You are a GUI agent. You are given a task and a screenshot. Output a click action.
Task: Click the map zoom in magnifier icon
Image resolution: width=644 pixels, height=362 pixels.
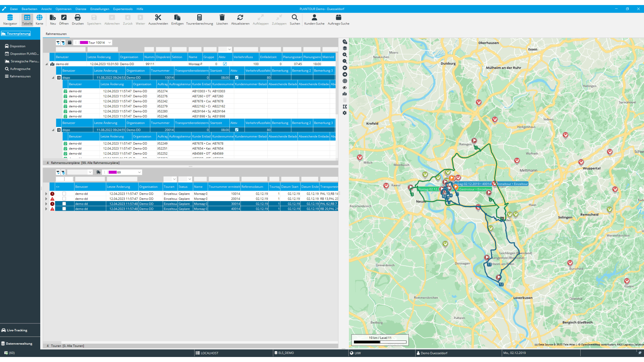tap(344, 55)
